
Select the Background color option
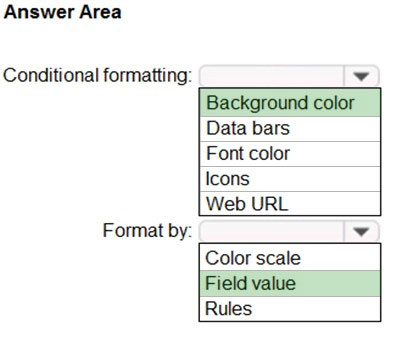tap(290, 103)
